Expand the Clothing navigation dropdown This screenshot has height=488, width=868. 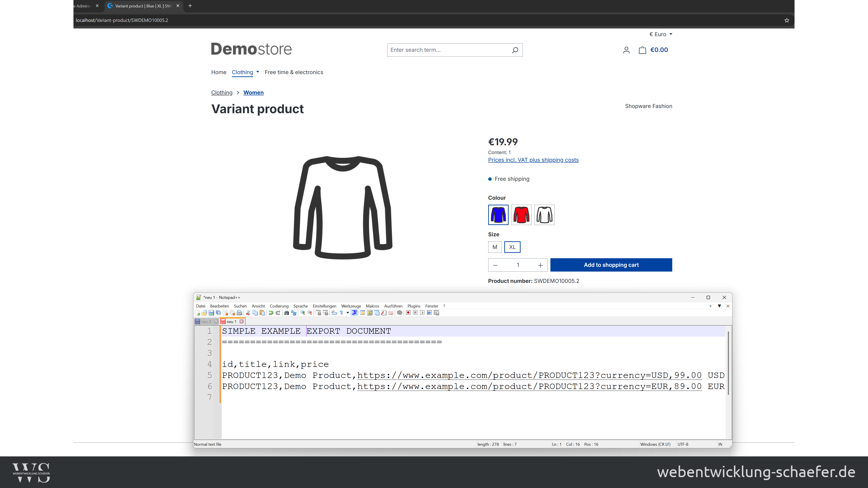[258, 72]
